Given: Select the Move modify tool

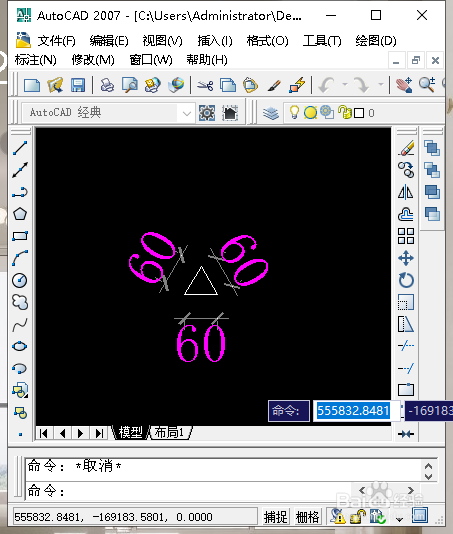Looking at the screenshot, I should pos(406,258).
